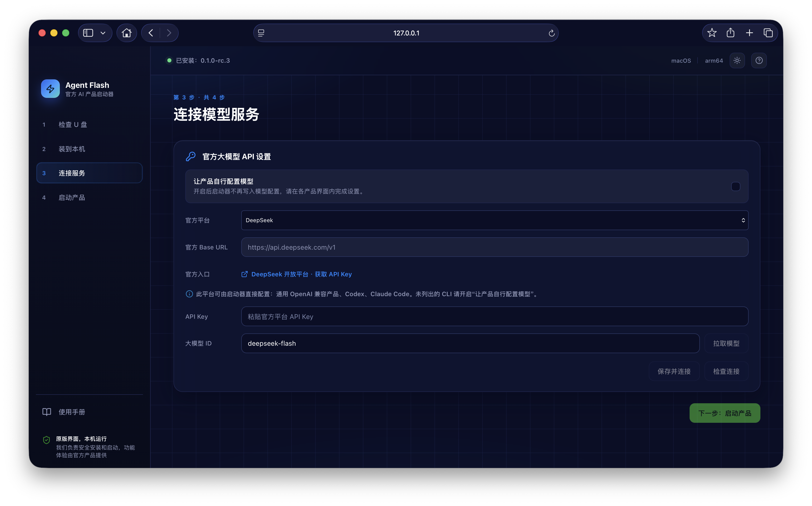Viewport: 812px width, 506px height.
Task: Click the 检查连接 button
Action: [x=726, y=371]
